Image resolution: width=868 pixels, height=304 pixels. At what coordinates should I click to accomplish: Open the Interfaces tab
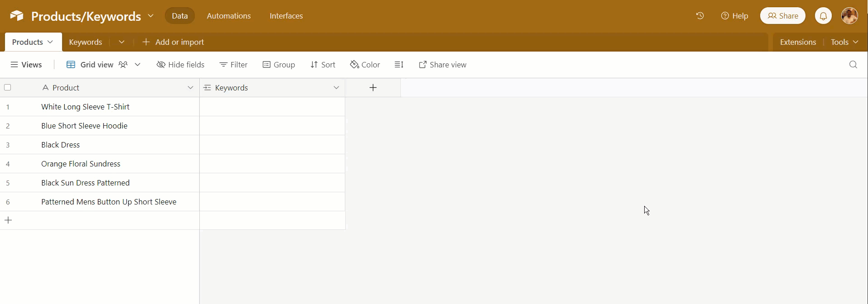click(286, 16)
